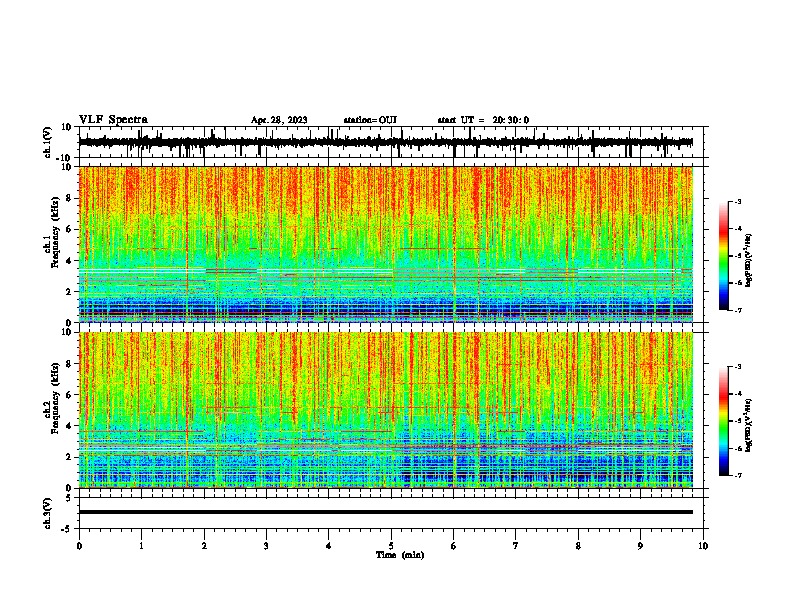The width and height of the screenshot is (792, 612).
Task: Click the ch.2 color scale bar
Action: coord(723,421)
